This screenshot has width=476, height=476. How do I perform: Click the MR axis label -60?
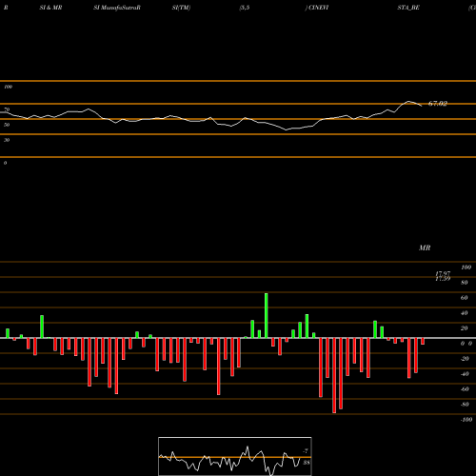[x=465, y=389]
